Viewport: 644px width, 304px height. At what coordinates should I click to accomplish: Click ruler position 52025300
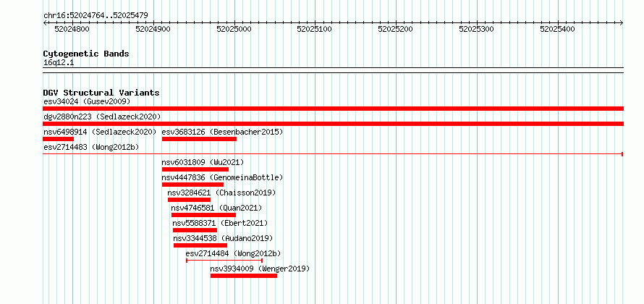tap(476, 29)
